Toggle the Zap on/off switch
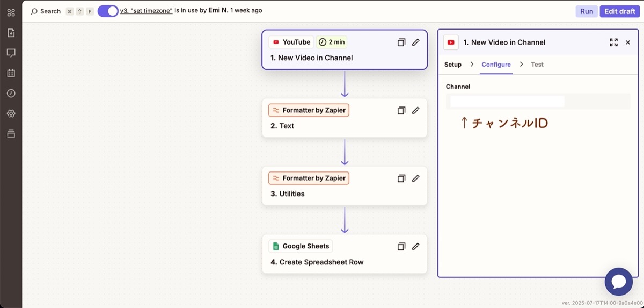 click(x=108, y=11)
